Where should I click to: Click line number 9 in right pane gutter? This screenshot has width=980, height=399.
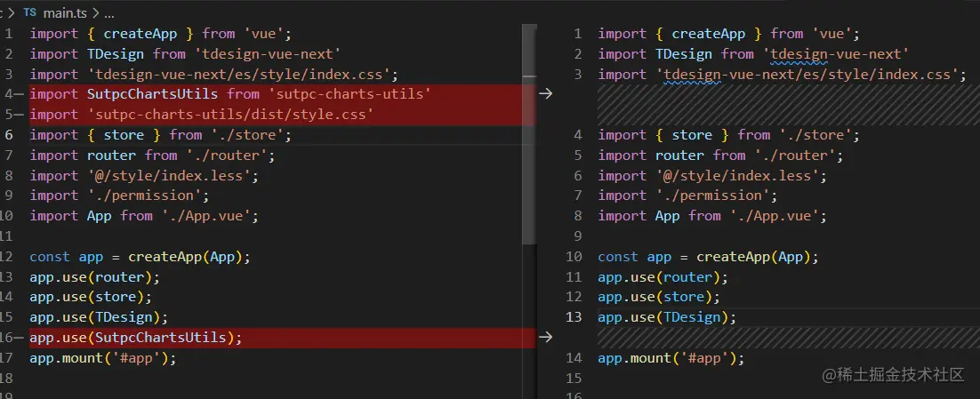pyautogui.click(x=577, y=236)
